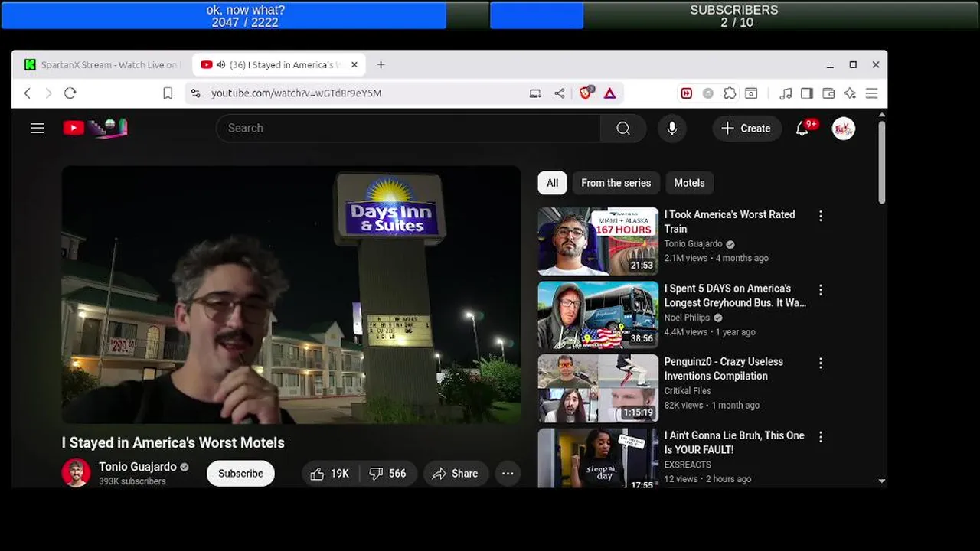Search with voice using the microphone icon
980x551 pixels.
(672, 128)
